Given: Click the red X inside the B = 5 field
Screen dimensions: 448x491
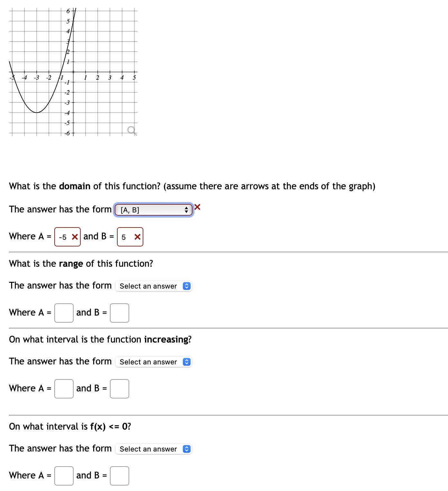Looking at the screenshot, I should click(x=138, y=237).
